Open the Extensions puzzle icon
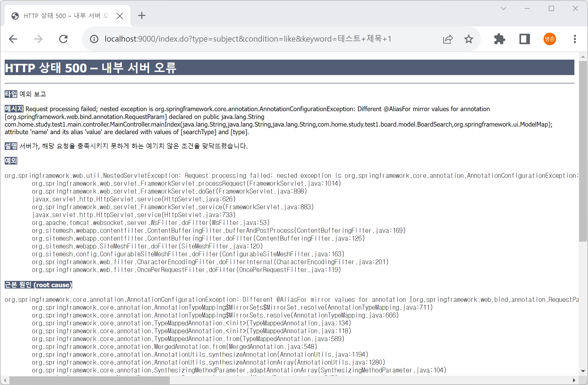This screenshot has height=385, width=588. [x=499, y=39]
